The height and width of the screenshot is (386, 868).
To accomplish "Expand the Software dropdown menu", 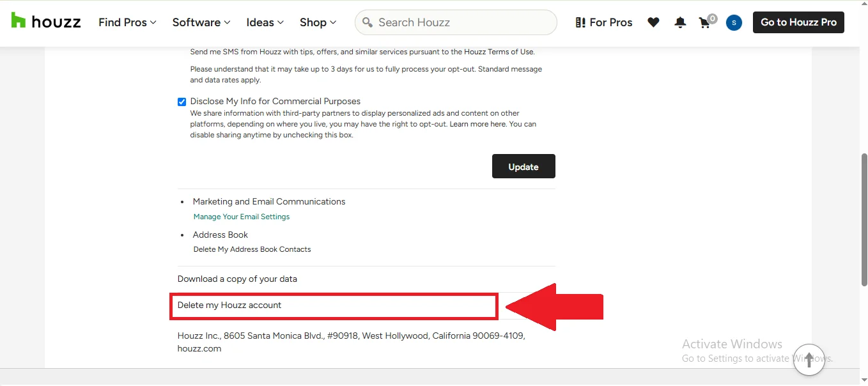I will 201,22.
